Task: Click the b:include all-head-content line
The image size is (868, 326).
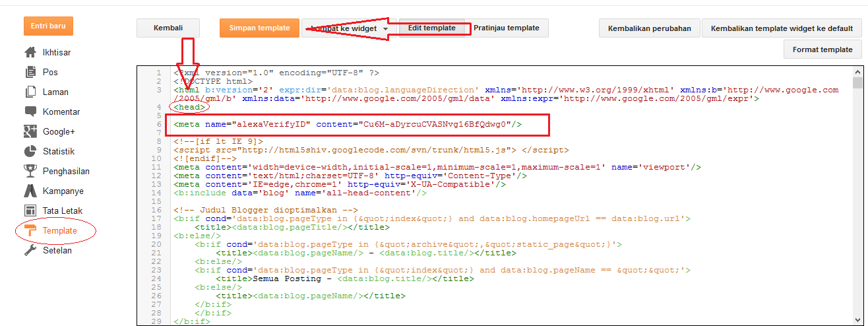Action: (300, 192)
